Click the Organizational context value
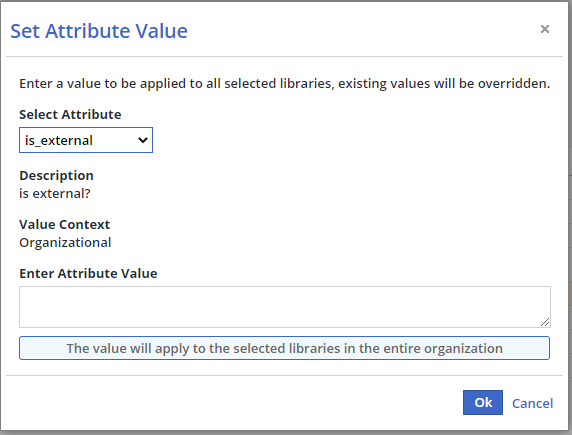This screenshot has height=435, width=572. [x=65, y=243]
